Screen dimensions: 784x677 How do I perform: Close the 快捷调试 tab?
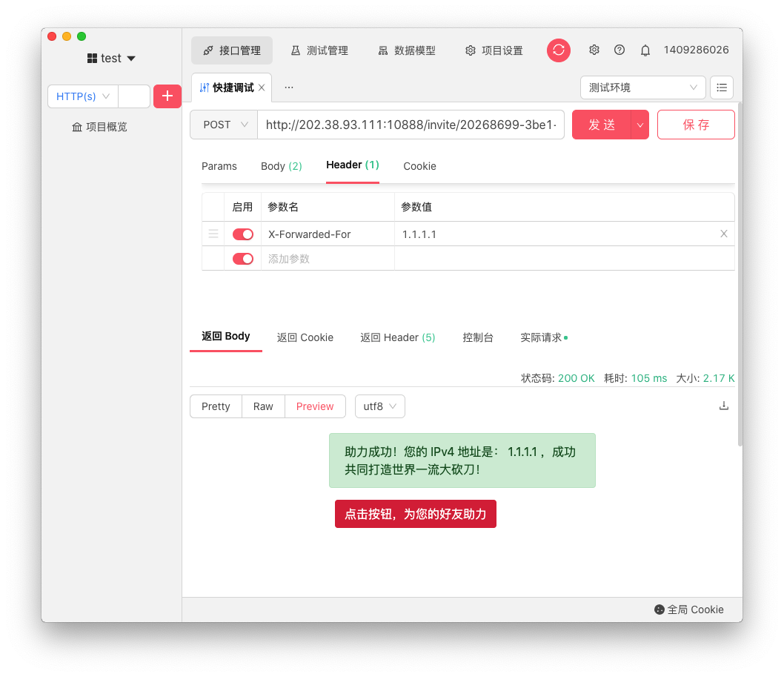[262, 87]
